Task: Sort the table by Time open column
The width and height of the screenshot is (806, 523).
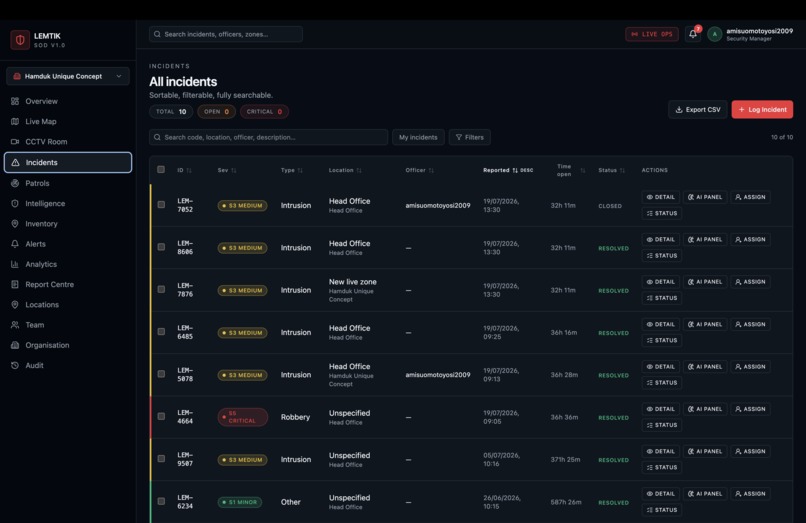Action: 571,170
